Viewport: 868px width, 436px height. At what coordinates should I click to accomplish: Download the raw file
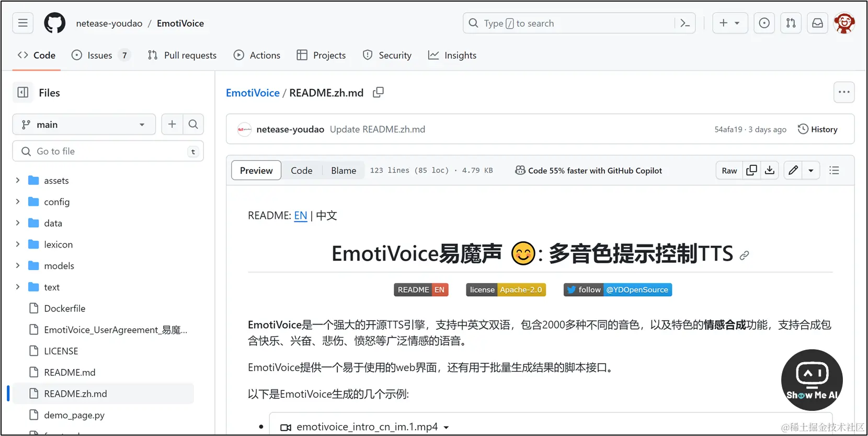[x=770, y=170]
